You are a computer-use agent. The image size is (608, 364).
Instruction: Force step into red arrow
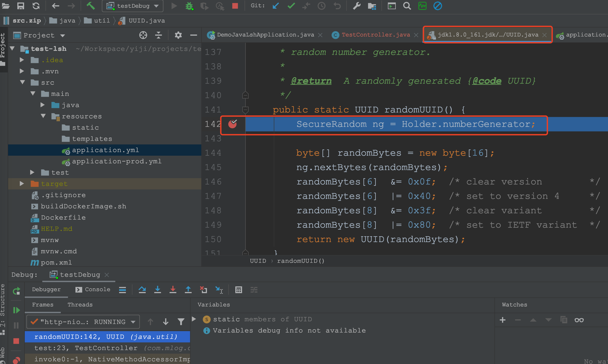pyautogui.click(x=173, y=290)
